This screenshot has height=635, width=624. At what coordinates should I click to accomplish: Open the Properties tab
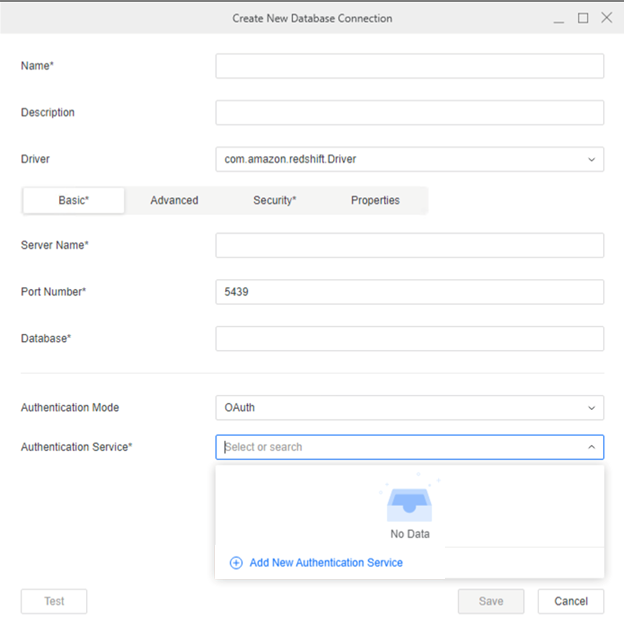pyautogui.click(x=375, y=201)
